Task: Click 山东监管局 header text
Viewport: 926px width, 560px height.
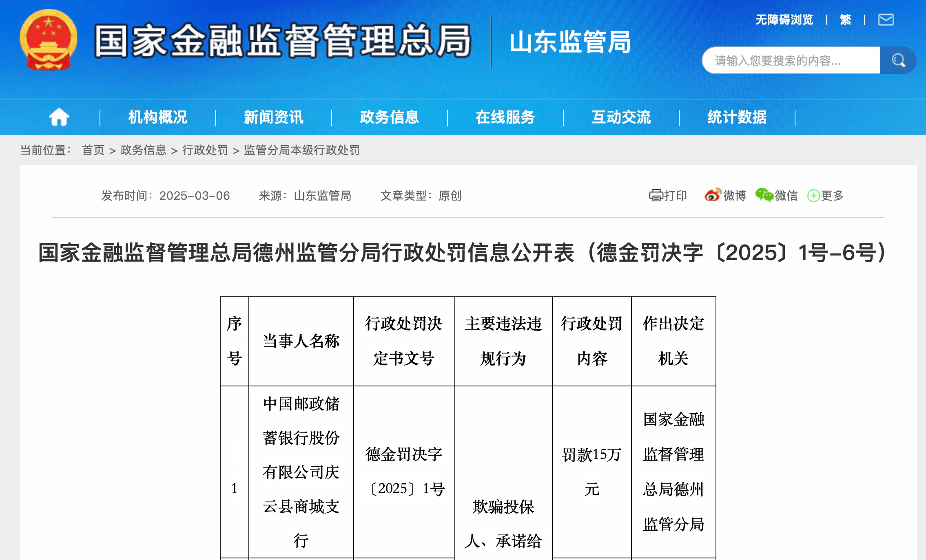Action: pyautogui.click(x=570, y=42)
